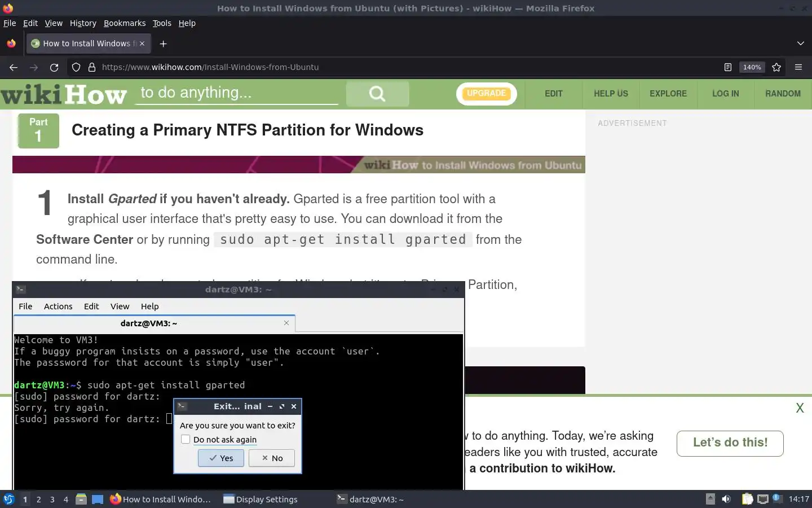Cancel exit with No button
Screen dimensions: 812x508
(272, 458)
